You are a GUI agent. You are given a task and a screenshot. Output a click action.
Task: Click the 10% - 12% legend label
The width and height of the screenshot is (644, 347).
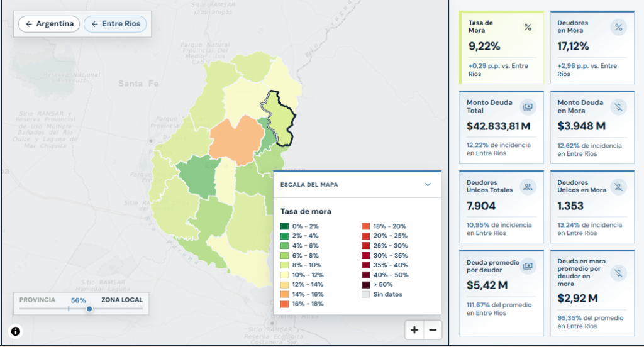click(308, 275)
